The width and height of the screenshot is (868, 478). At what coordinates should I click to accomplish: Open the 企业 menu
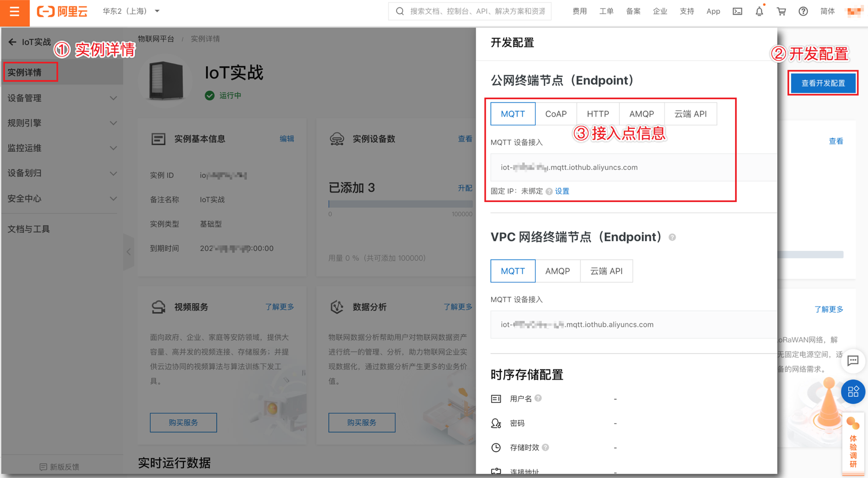pos(660,11)
